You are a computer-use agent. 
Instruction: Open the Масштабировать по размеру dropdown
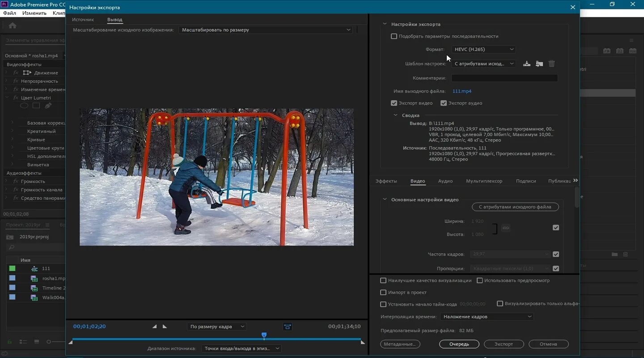[266, 30]
